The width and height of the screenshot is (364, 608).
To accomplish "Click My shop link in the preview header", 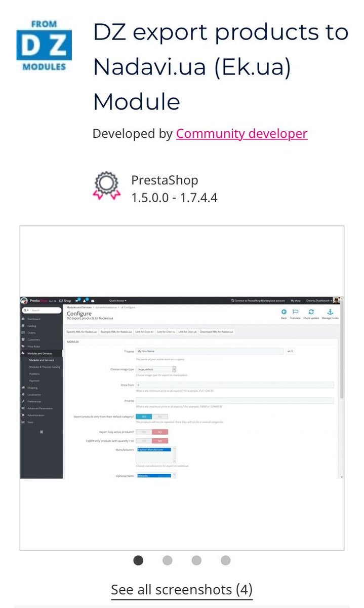I will click(295, 300).
